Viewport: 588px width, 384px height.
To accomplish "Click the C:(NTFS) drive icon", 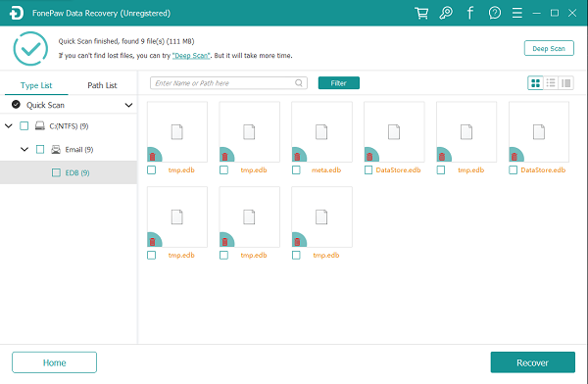I will click(40, 125).
